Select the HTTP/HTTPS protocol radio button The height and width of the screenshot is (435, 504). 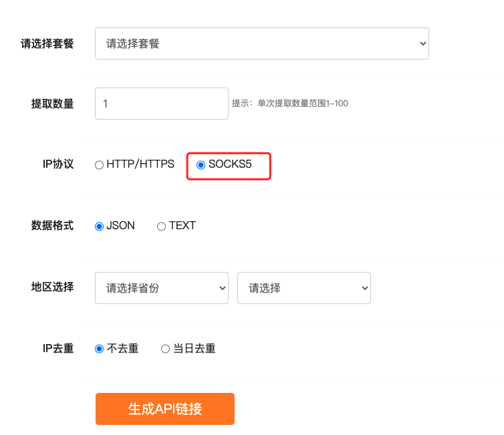click(100, 164)
